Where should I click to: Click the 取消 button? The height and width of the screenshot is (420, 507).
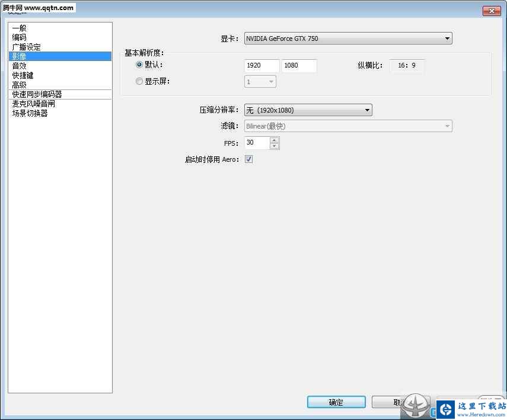(x=391, y=402)
